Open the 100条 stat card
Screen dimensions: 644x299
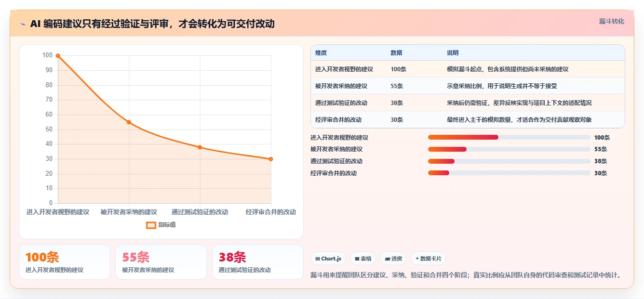pos(65,262)
